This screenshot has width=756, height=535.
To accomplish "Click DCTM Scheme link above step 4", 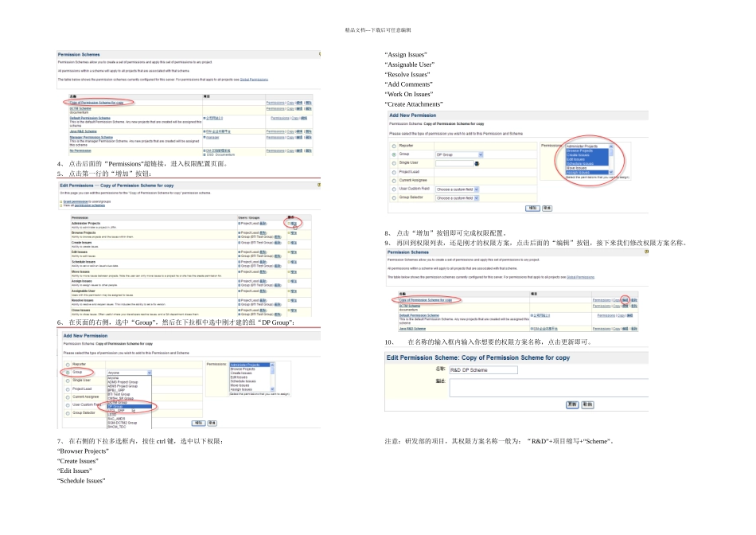I will pos(80,108).
